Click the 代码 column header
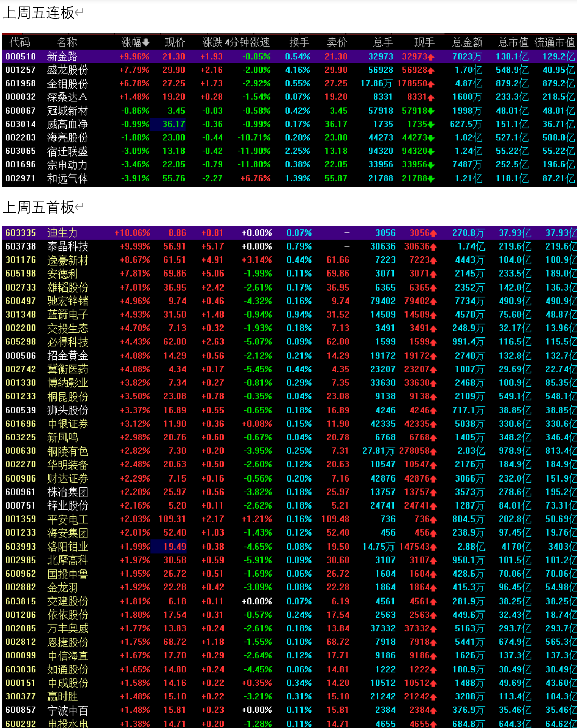This screenshot has width=577, height=728. pos(20,43)
